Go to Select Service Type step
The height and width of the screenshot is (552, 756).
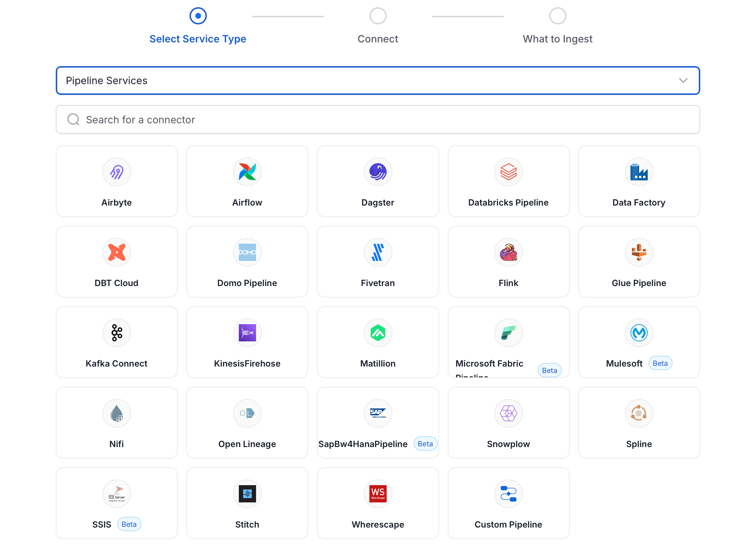198,39
